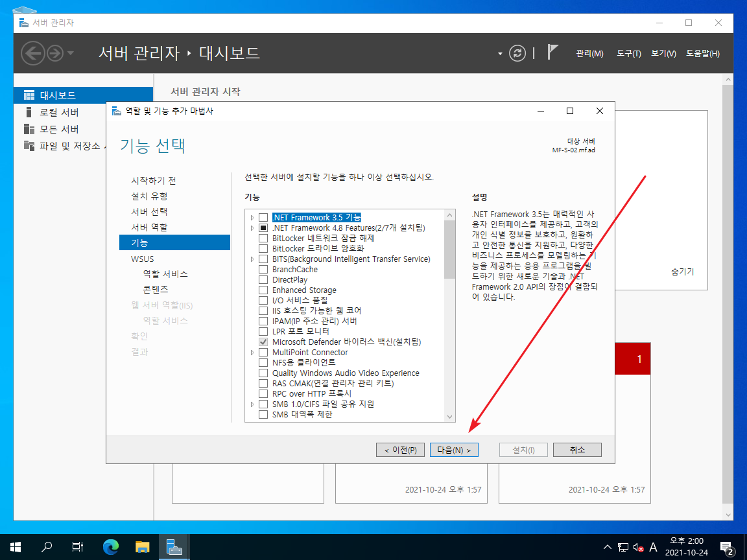Image resolution: width=747 pixels, height=560 pixels.
Task: Open the Action Center notifications icon
Action: click(x=726, y=547)
